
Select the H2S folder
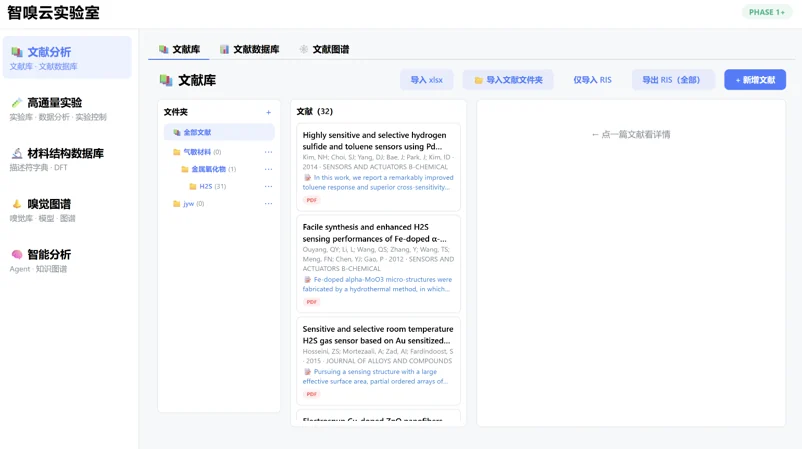(206, 187)
